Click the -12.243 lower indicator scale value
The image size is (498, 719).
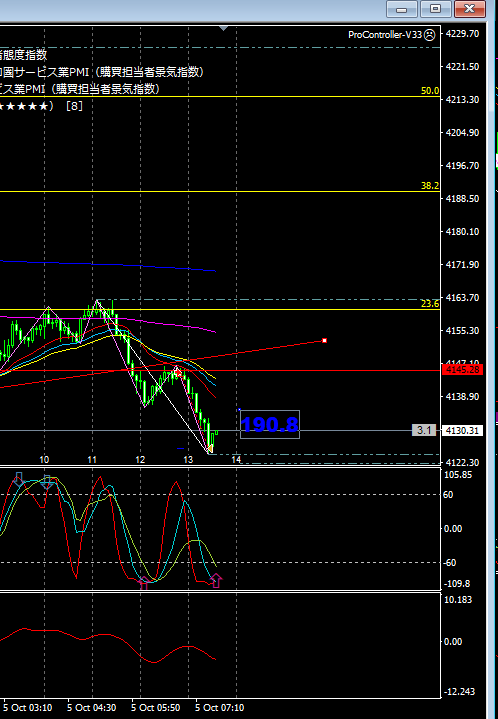tap(459, 691)
